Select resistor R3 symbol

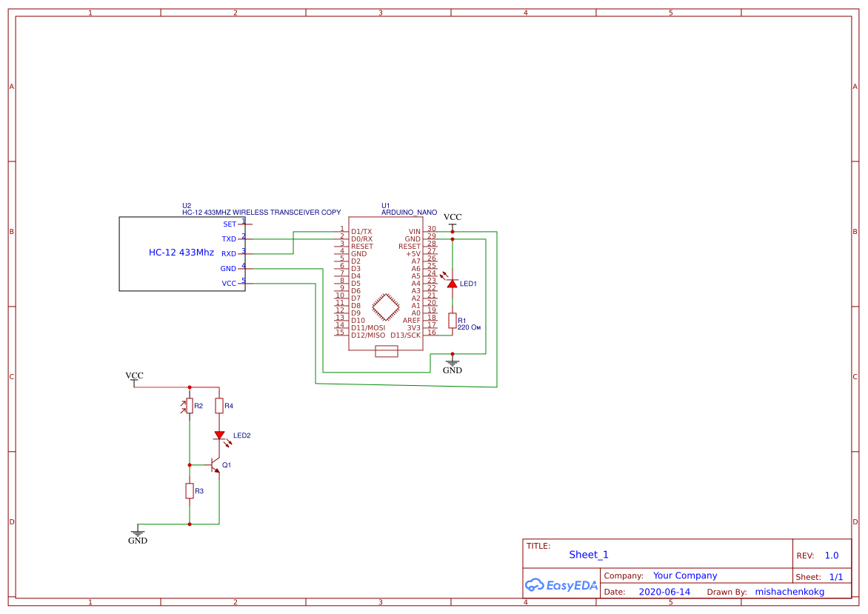pos(190,491)
